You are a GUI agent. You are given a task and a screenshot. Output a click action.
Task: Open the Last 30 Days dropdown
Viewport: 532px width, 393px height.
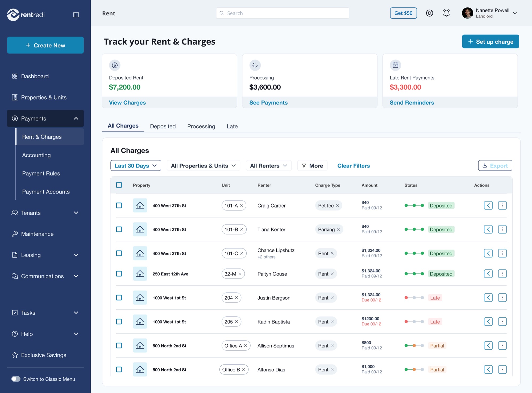point(136,166)
